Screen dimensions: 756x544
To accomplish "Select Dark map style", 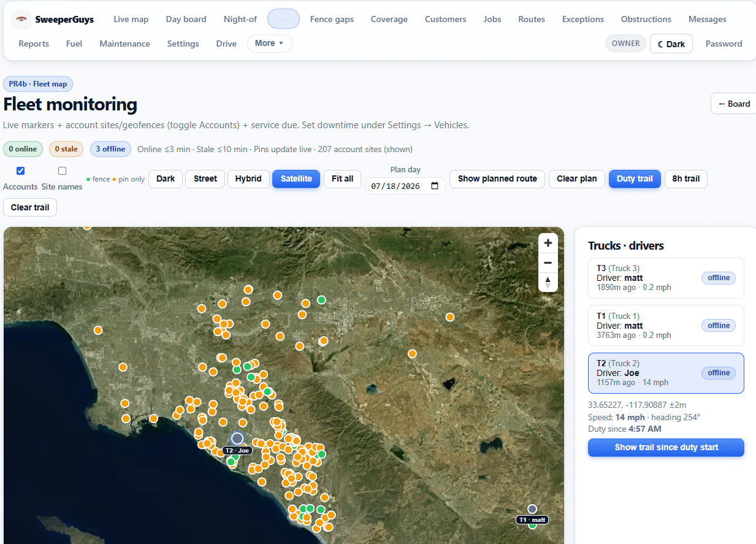I will [166, 178].
